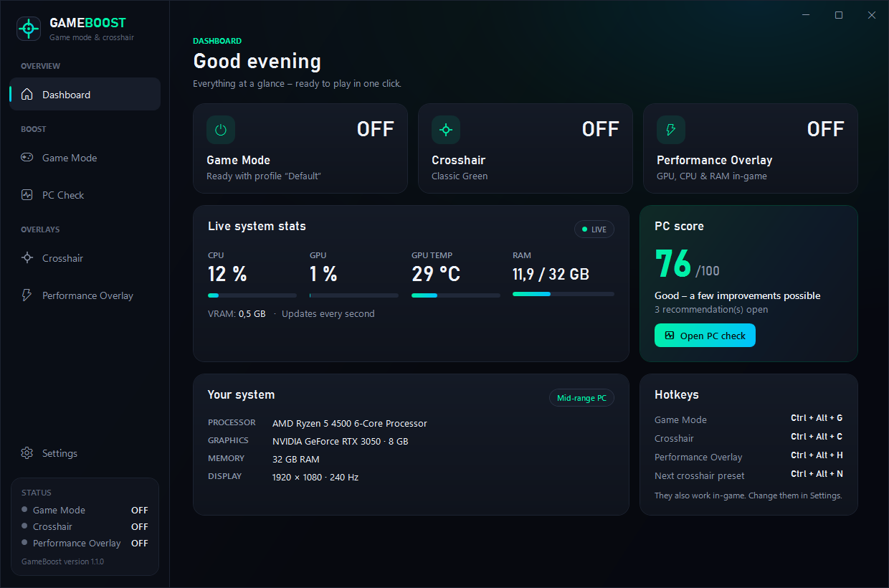Click the Dashboard home icon in sidebar
Viewport: 889px width, 588px height.
(27, 94)
